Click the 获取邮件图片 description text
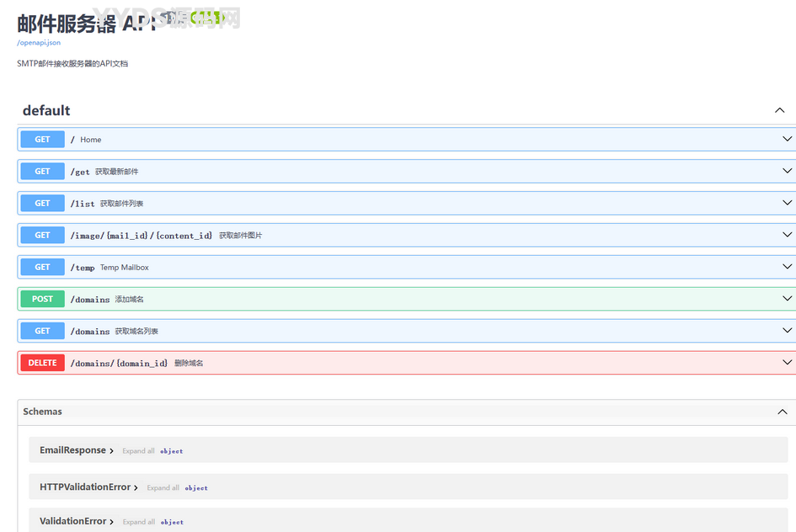Screen dimensions: 796x532 point(241,236)
